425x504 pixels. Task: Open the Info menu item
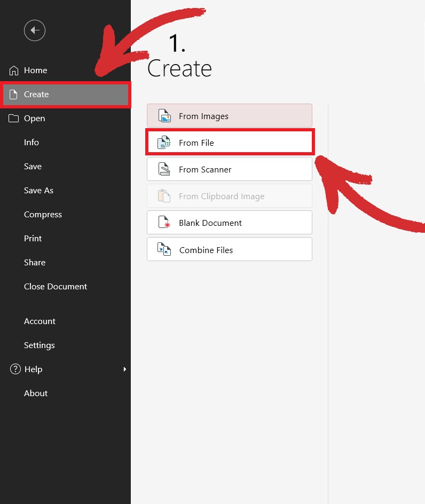click(32, 143)
